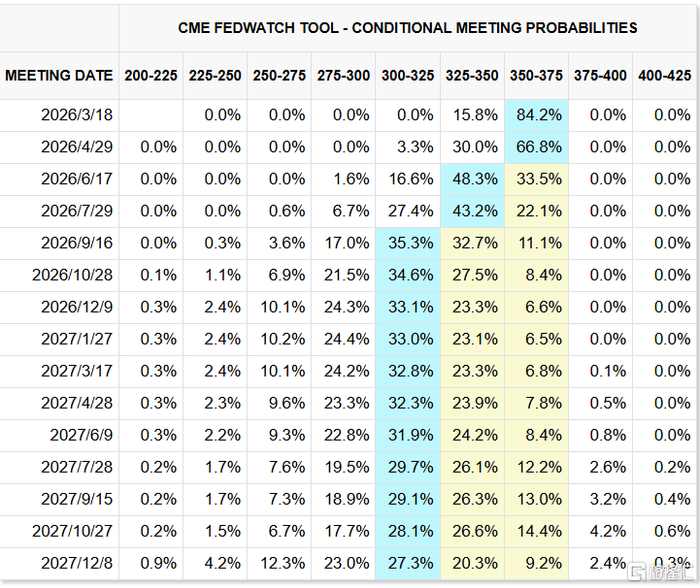Select the 2026/9/16 meeting date
Image resolution: width=700 pixels, height=588 pixels.
tap(77, 244)
